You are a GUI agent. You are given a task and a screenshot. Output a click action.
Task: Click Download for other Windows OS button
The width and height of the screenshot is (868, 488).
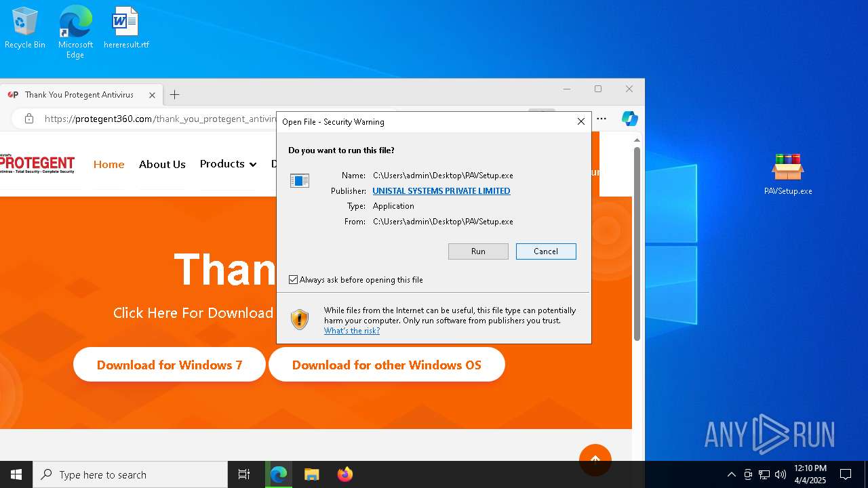pos(387,365)
